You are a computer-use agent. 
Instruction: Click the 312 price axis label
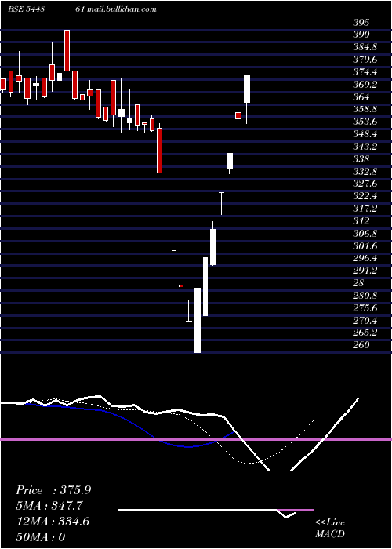point(361,221)
